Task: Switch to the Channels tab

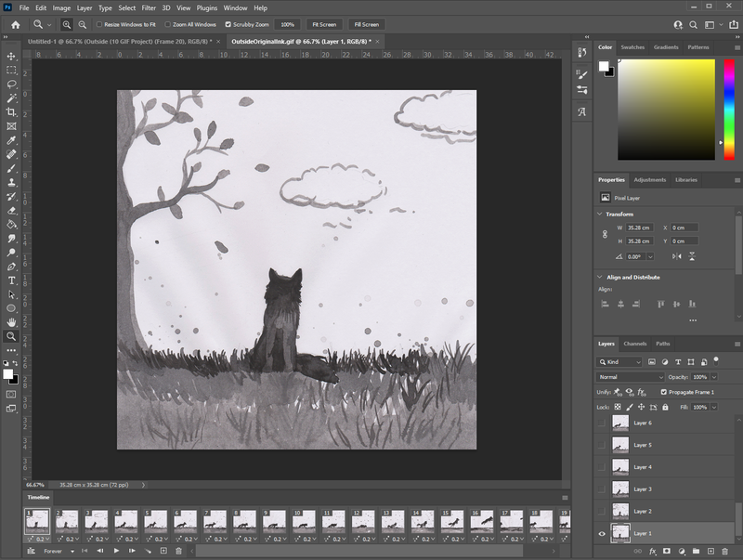Action: (x=635, y=344)
